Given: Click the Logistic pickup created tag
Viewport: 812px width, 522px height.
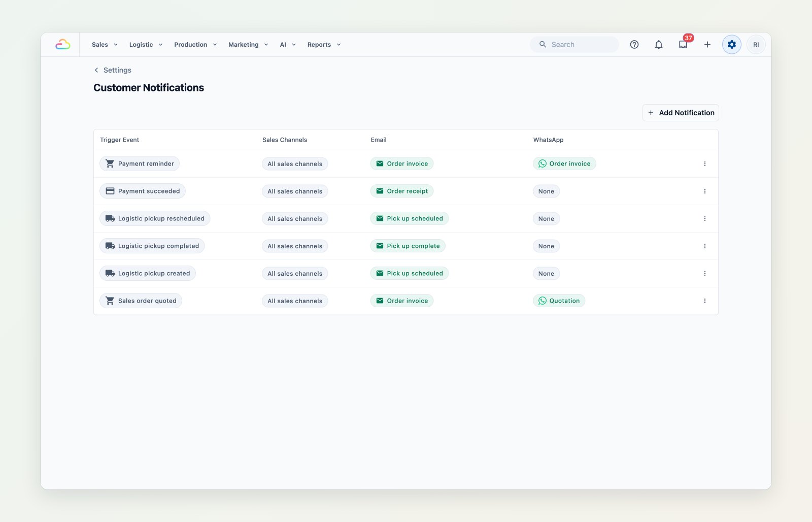Looking at the screenshot, I should point(148,273).
